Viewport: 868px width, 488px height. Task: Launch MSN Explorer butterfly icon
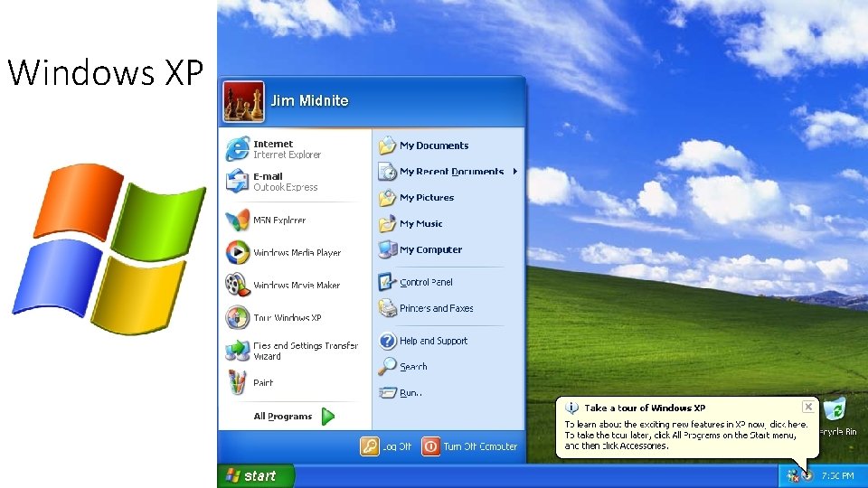pyautogui.click(x=238, y=220)
